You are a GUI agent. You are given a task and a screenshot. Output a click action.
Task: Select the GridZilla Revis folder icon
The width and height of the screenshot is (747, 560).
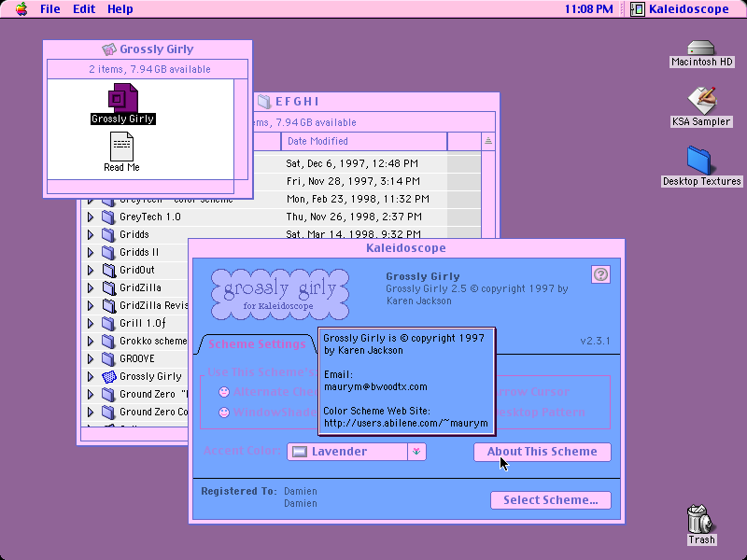pyautogui.click(x=108, y=306)
